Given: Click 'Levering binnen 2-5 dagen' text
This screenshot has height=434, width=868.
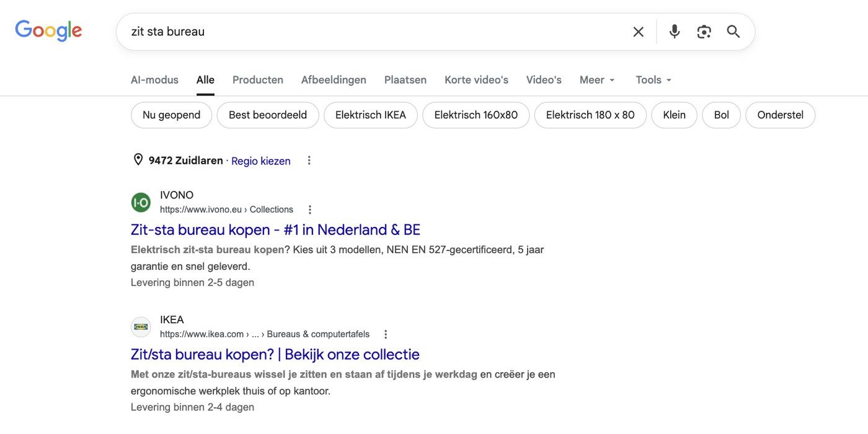Looking at the screenshot, I should click(x=192, y=283).
